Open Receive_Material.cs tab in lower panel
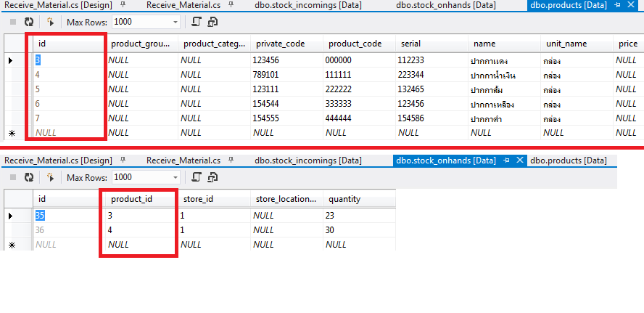Viewport: 644px width, 313px height. [x=183, y=160]
